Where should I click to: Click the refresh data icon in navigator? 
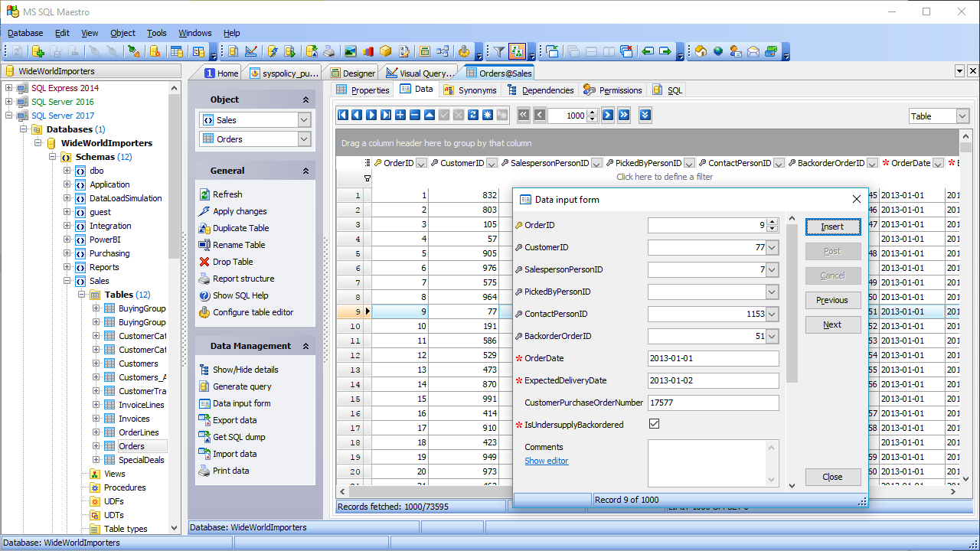pyautogui.click(x=473, y=115)
